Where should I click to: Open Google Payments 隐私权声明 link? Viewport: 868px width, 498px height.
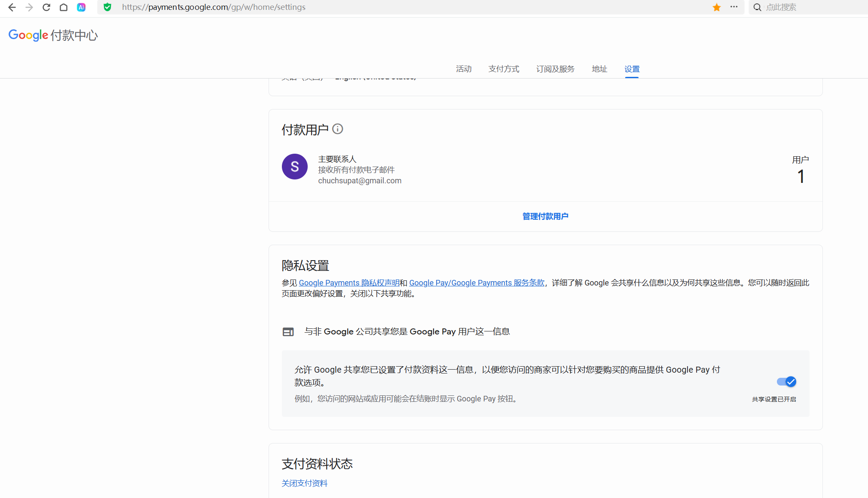pyautogui.click(x=349, y=283)
